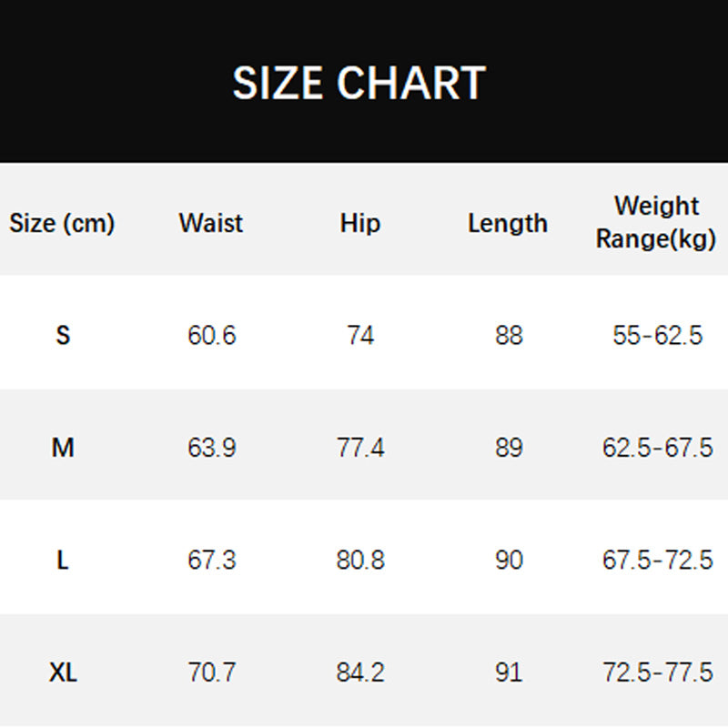
Task: Select hip measurement 77.4
Action: coord(360,448)
